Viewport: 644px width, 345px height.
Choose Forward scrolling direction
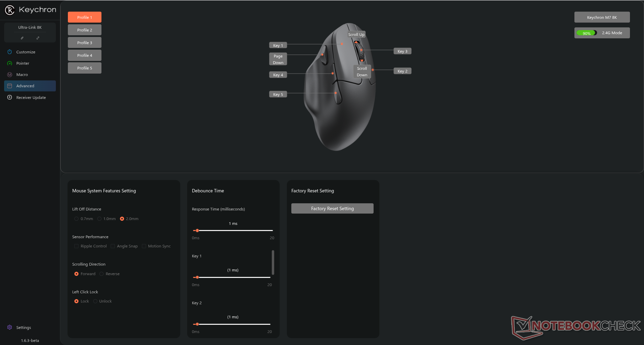click(76, 274)
